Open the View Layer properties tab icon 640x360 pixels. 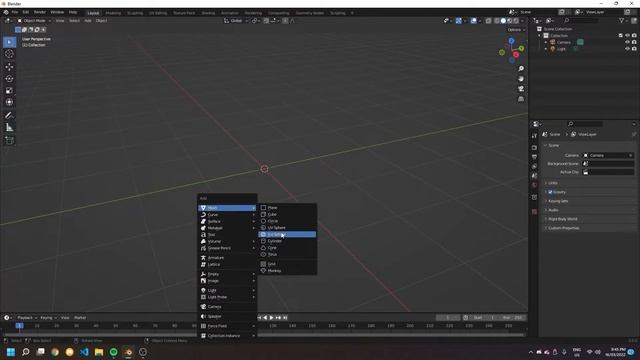(534, 167)
